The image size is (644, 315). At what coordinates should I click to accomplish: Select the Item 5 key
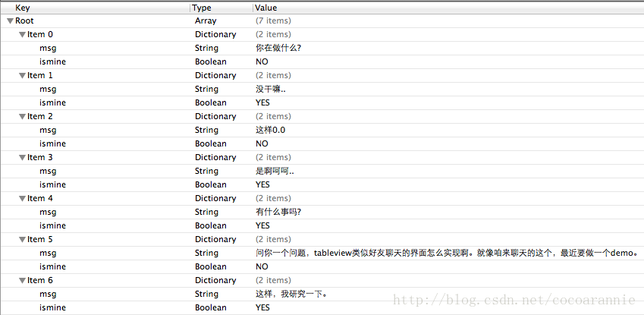[x=40, y=239]
